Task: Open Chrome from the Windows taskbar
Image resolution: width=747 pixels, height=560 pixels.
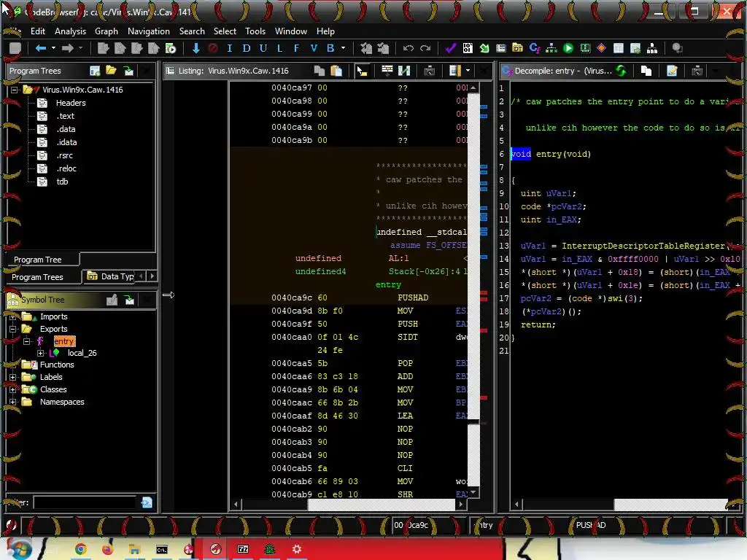Action: click(x=80, y=550)
